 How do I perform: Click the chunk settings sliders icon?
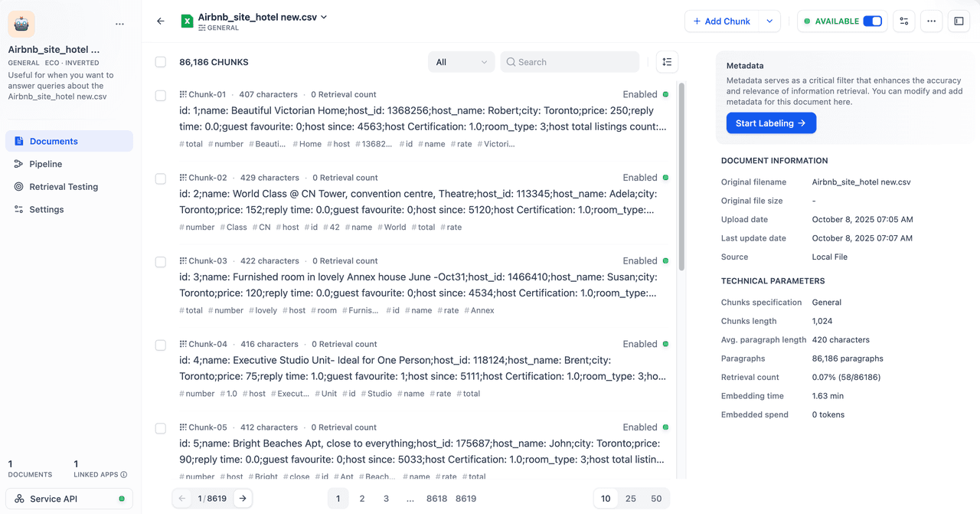click(904, 21)
